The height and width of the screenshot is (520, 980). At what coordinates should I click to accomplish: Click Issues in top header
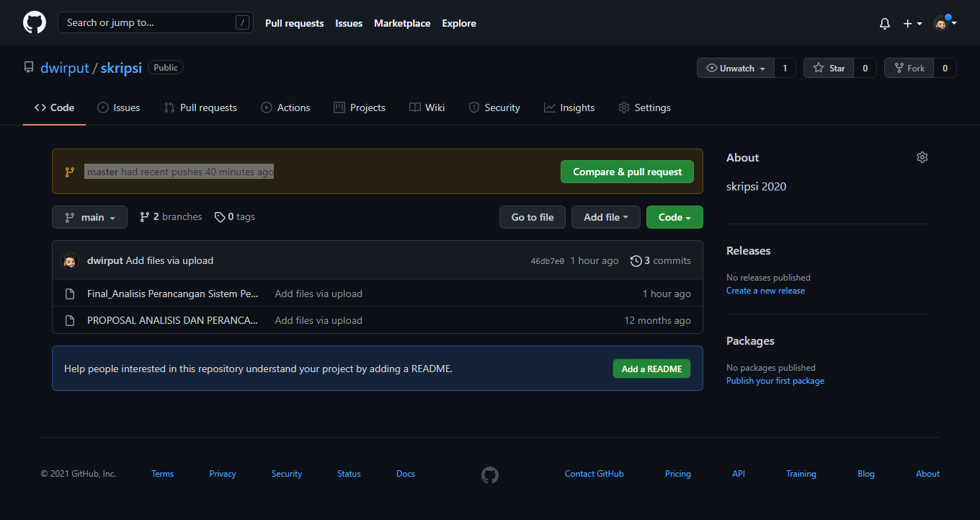[349, 23]
